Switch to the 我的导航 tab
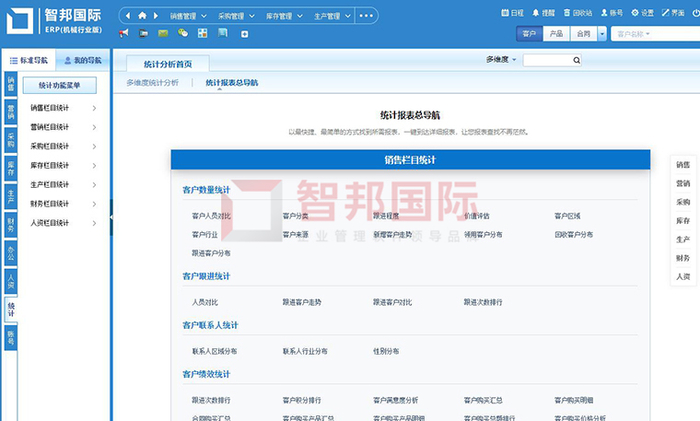The width and height of the screenshot is (700, 421). (82, 61)
